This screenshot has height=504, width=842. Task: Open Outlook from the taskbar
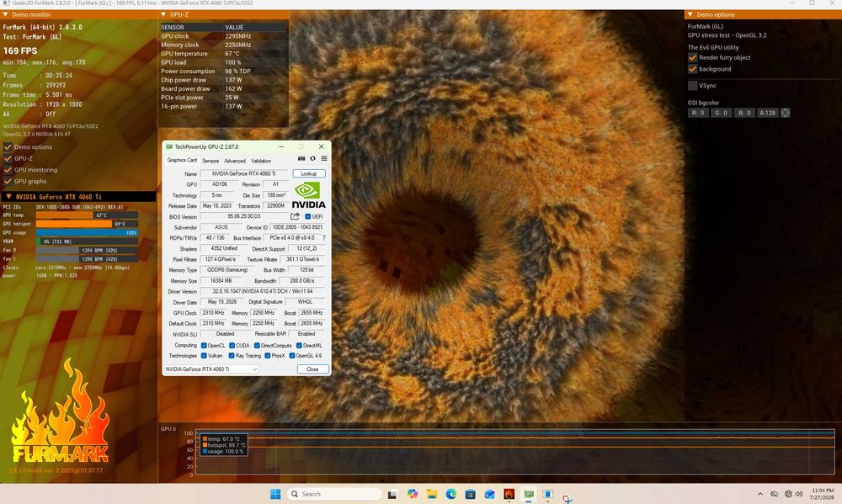[x=490, y=494]
